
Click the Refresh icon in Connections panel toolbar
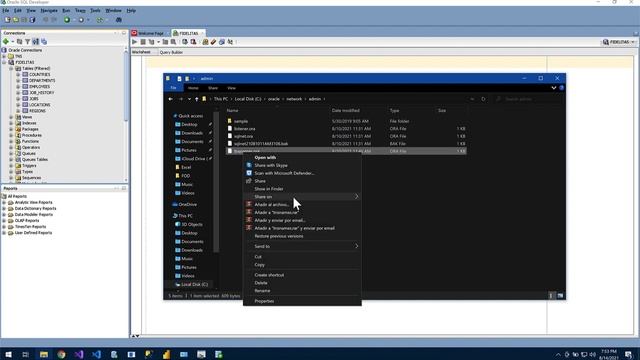click(x=19, y=41)
